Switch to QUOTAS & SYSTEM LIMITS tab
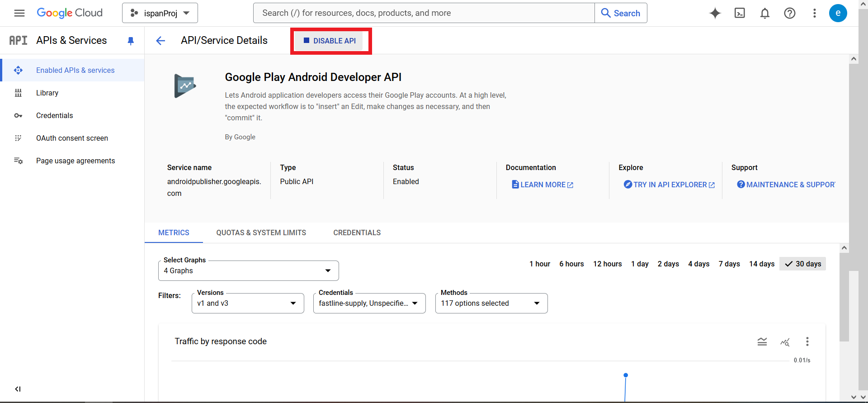 tap(261, 232)
